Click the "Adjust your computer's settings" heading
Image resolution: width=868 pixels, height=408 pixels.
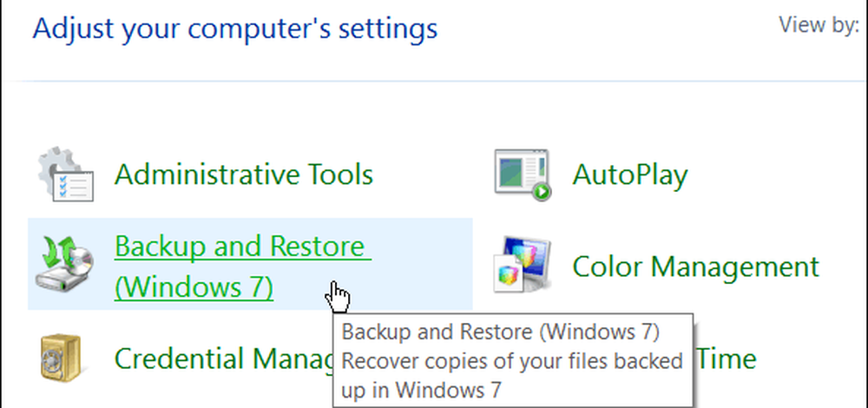click(234, 30)
